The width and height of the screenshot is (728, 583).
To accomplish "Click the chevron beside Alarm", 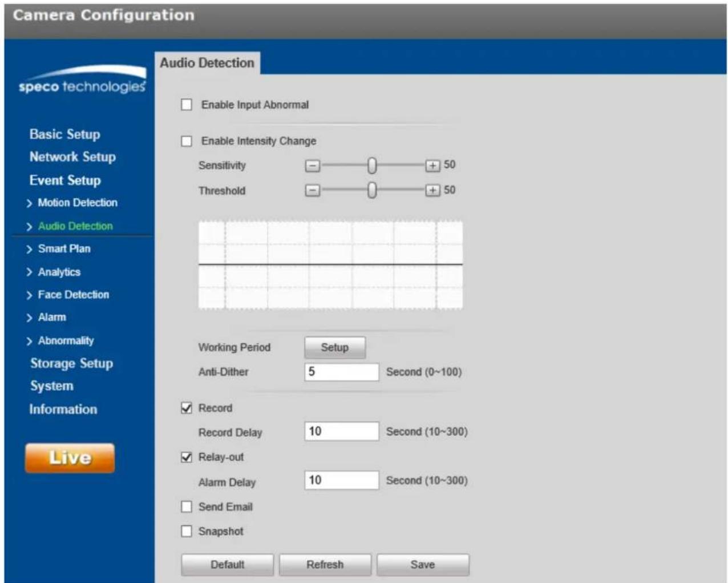I will coord(29,317).
